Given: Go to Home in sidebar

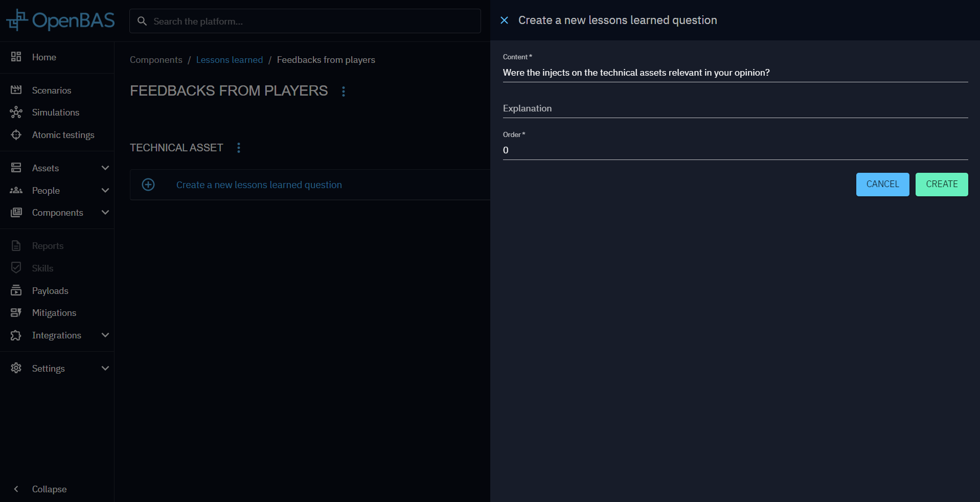Looking at the screenshot, I should (44, 57).
